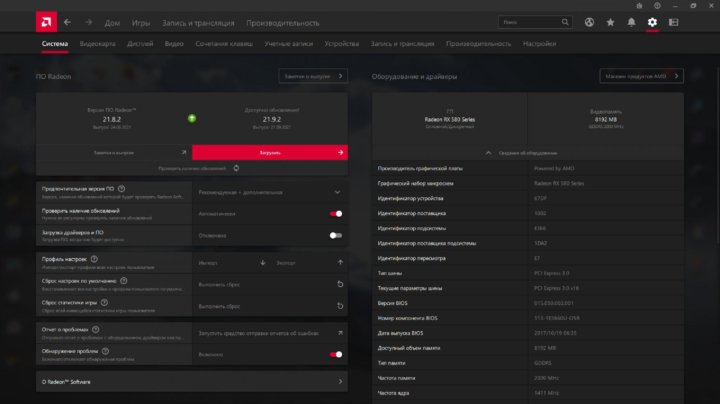Click the AMD logo in top-left corner
The width and height of the screenshot is (720, 404).
coord(43,21)
